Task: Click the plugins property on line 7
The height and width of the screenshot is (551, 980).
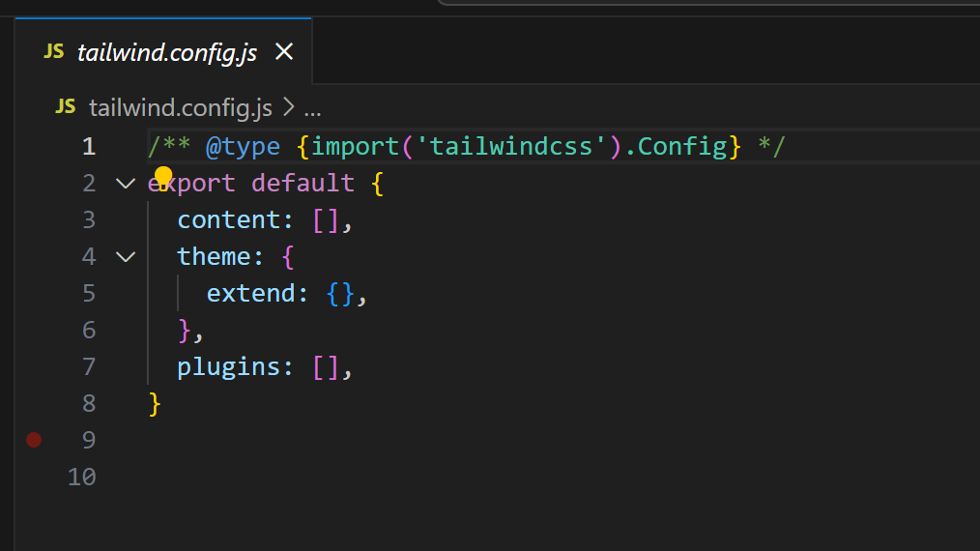Action: coord(228,367)
